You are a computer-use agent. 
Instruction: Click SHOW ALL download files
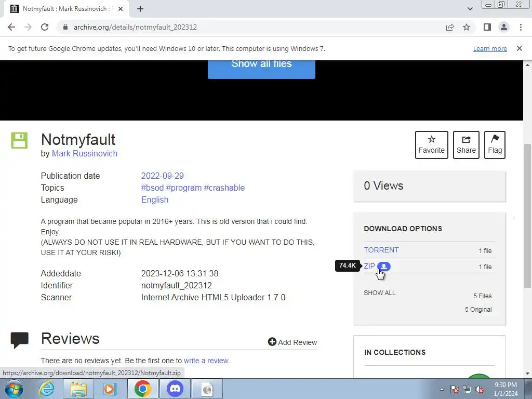(x=380, y=293)
